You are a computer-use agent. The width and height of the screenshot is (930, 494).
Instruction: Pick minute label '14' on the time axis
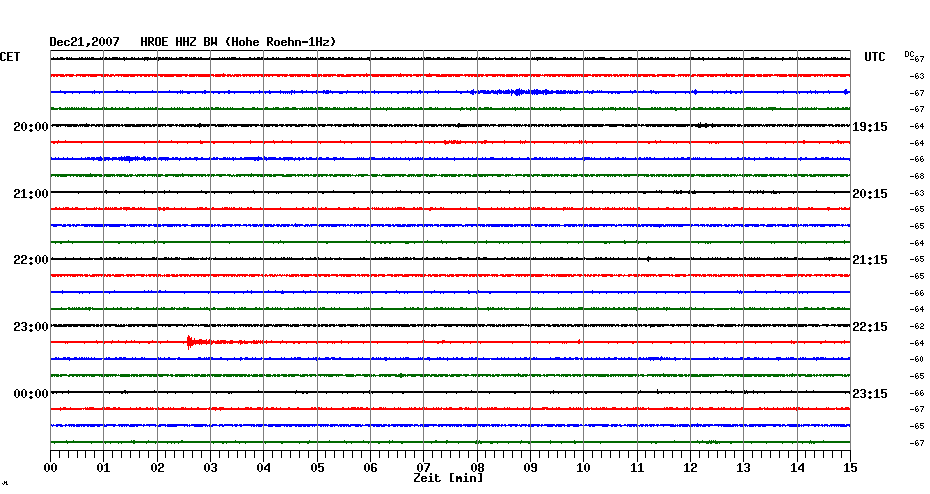(797, 468)
